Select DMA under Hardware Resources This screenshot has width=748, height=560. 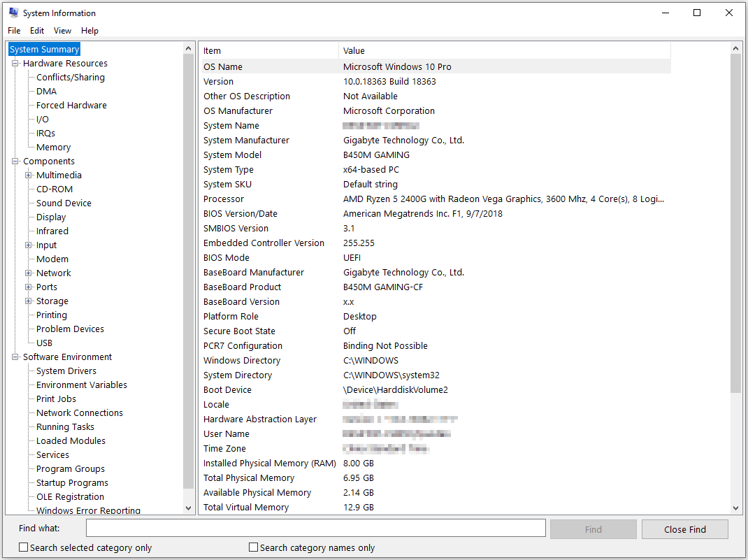(46, 91)
